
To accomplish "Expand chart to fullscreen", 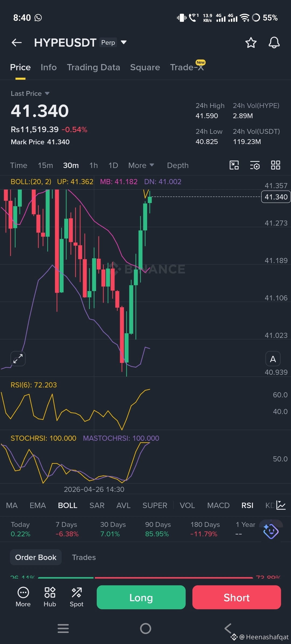I will pos(18,359).
